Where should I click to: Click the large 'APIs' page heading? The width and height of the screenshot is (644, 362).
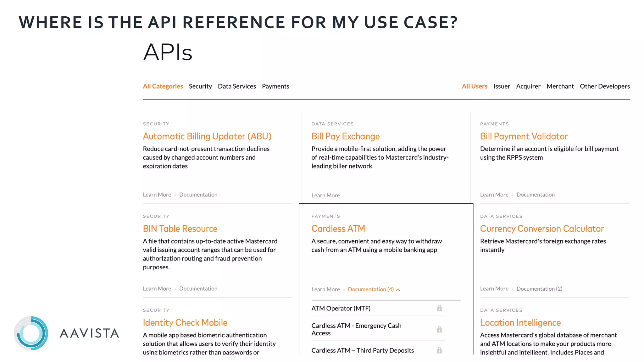point(168,52)
